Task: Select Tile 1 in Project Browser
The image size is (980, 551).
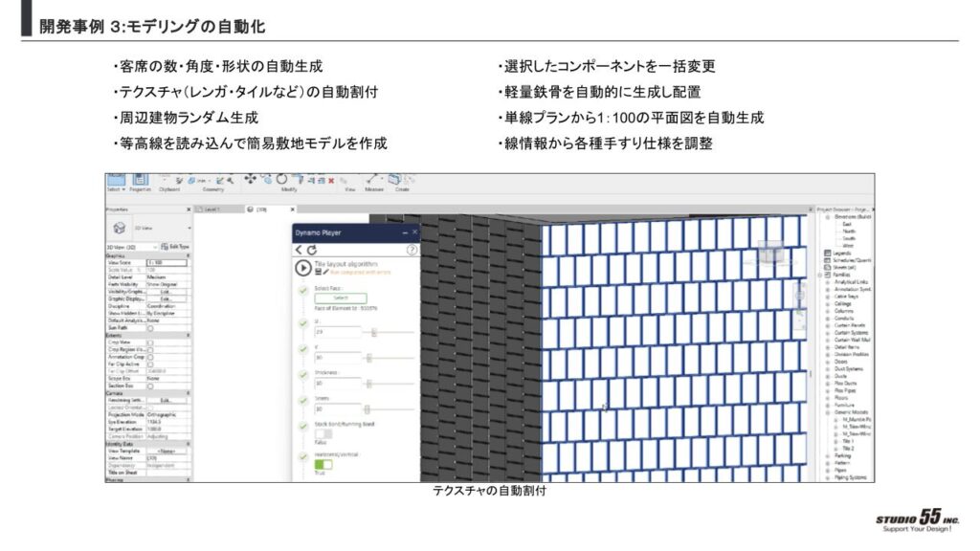Action: point(848,441)
